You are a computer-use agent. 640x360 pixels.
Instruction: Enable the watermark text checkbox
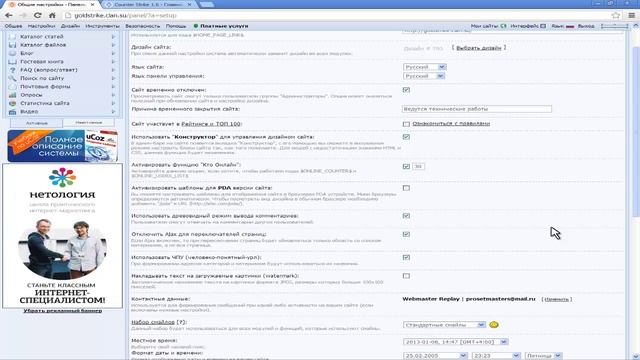(x=406, y=276)
